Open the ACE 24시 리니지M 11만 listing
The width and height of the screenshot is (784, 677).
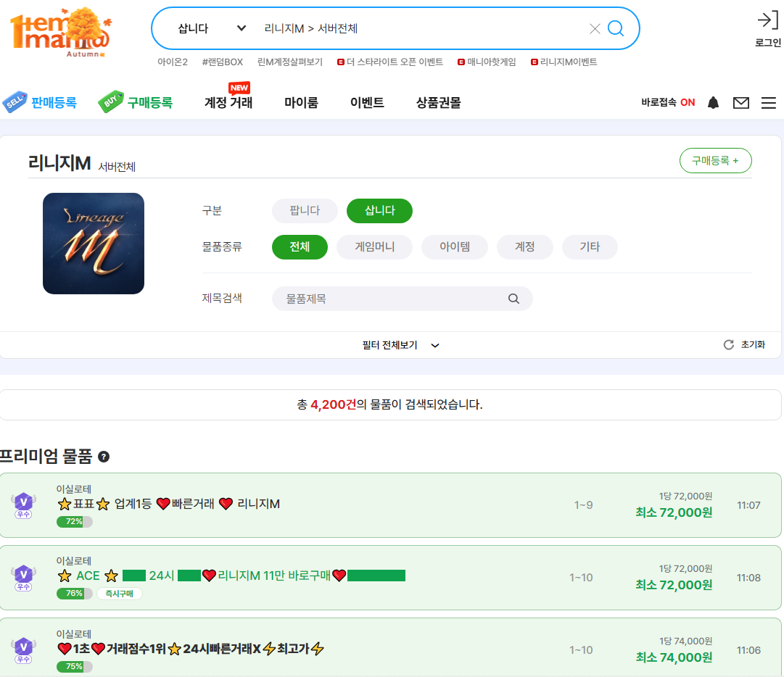pos(231,576)
